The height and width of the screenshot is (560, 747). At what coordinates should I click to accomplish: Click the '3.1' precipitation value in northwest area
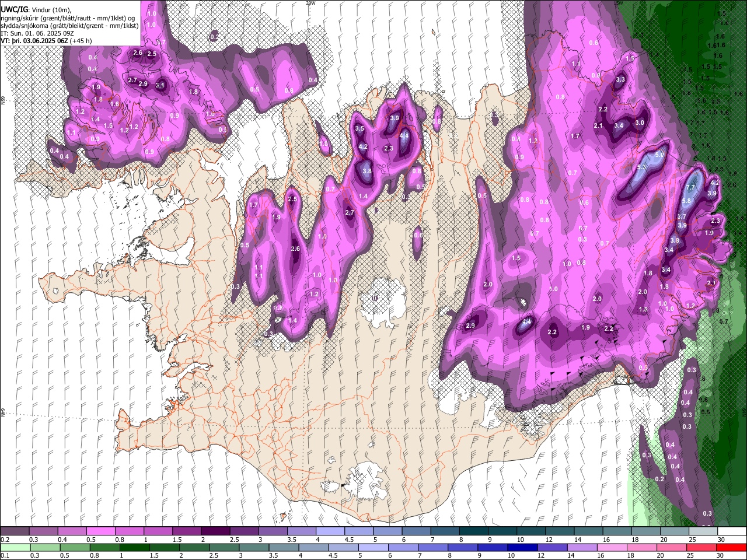[160, 86]
